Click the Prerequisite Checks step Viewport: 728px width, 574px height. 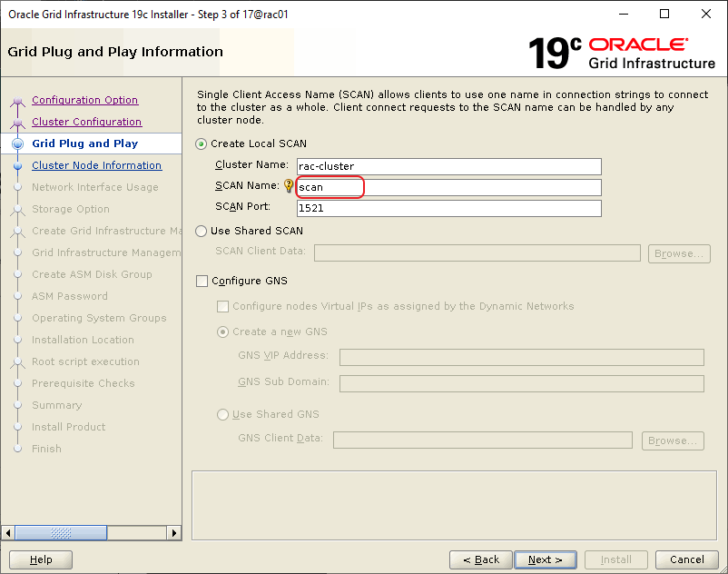click(84, 383)
